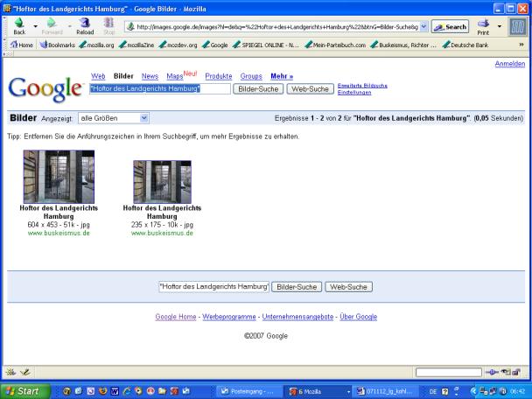Open the mozilla.org bookmark

(x=97, y=45)
